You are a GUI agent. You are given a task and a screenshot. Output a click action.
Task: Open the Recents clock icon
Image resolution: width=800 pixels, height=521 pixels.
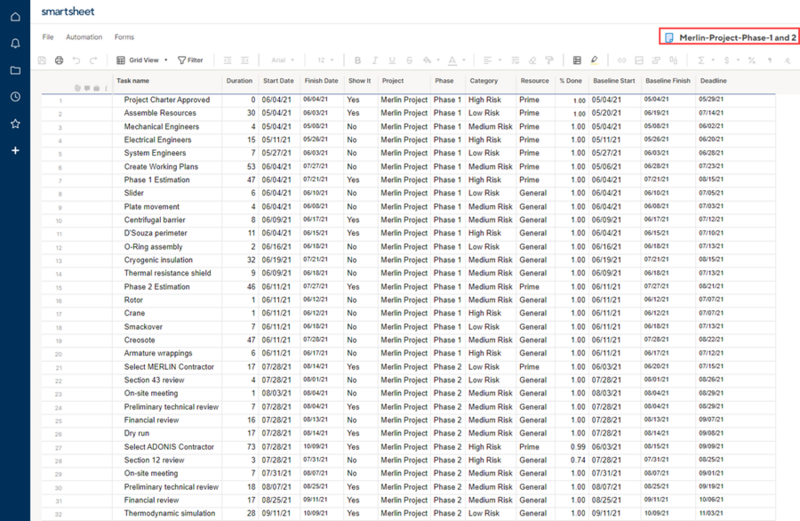15,97
